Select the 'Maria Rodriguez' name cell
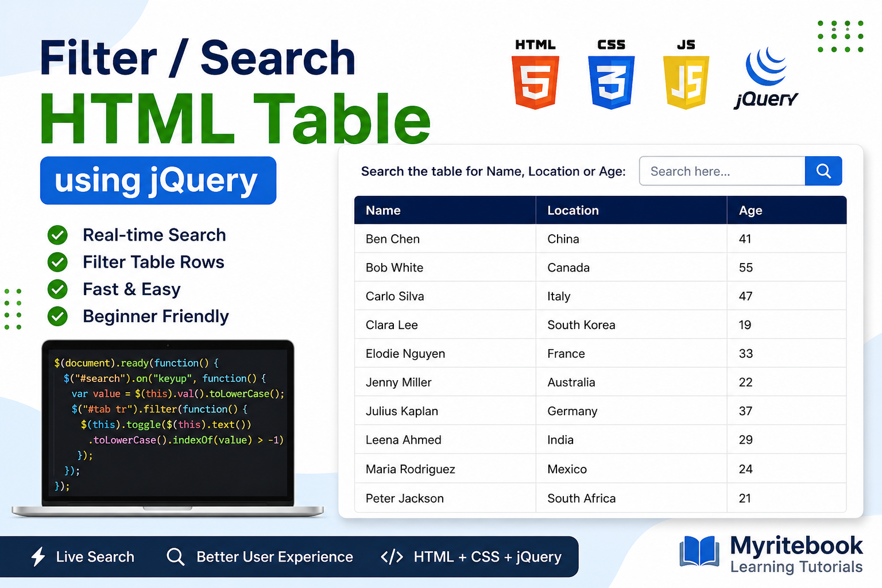This screenshot has width=882, height=588. point(445,469)
